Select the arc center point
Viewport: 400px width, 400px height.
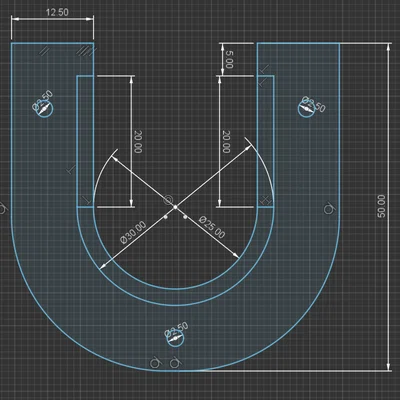pyautogui.click(x=175, y=207)
